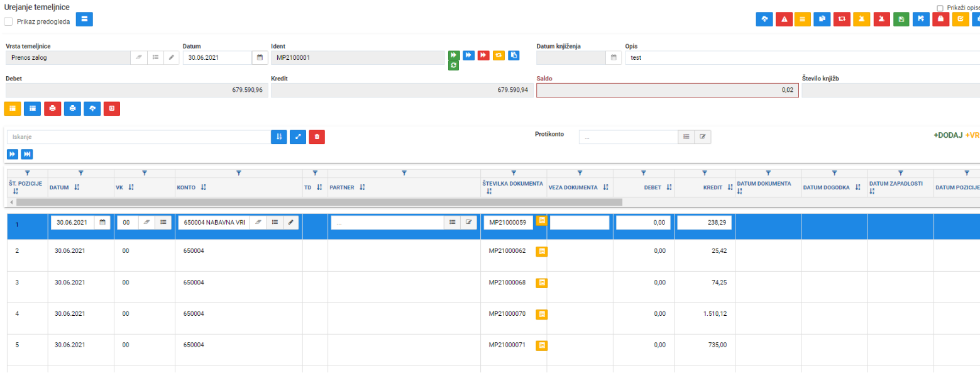Open filter for Konto column
Image resolution: width=980 pixels, height=385 pixels.
pyautogui.click(x=238, y=172)
